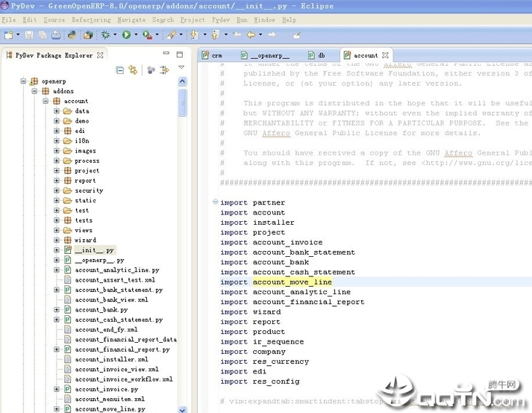
Task: Start the Debug bug icon
Action: coord(105,34)
